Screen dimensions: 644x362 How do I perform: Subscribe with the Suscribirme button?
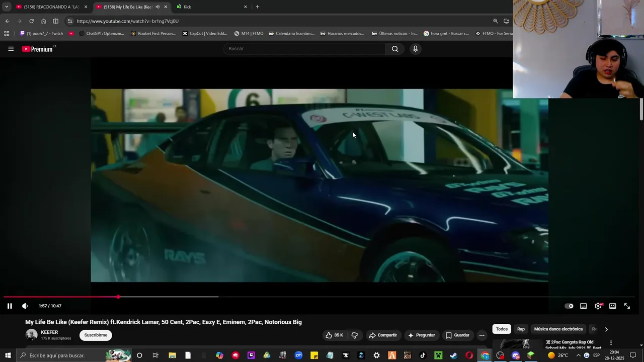point(96,335)
